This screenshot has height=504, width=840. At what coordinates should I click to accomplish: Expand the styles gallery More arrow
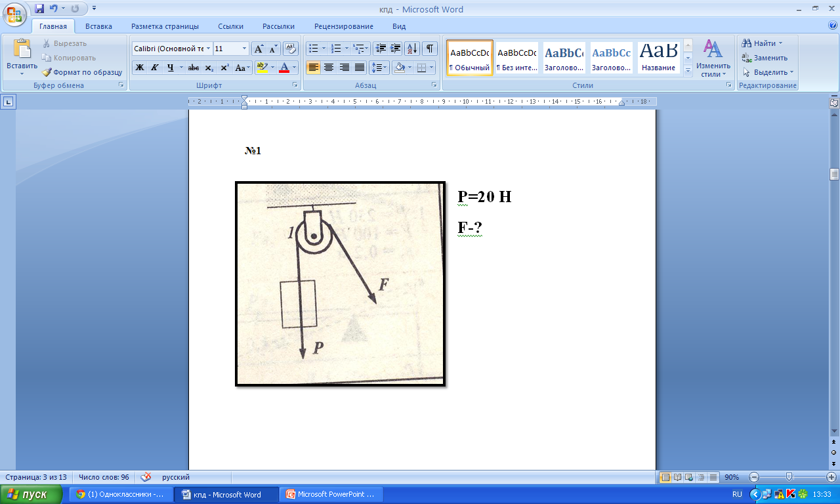(x=688, y=70)
